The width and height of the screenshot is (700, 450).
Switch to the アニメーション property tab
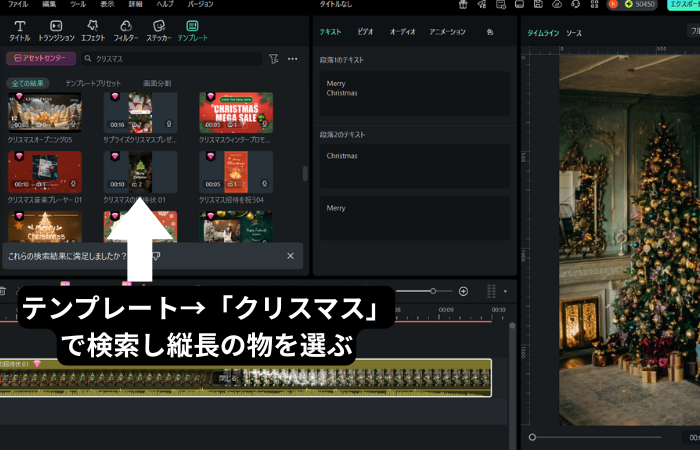(x=447, y=32)
